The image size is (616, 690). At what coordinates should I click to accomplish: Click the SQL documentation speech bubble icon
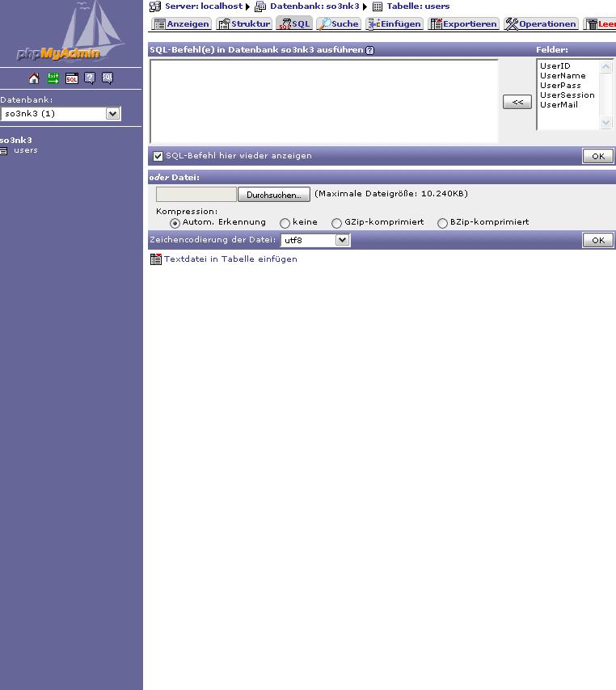coord(108,78)
